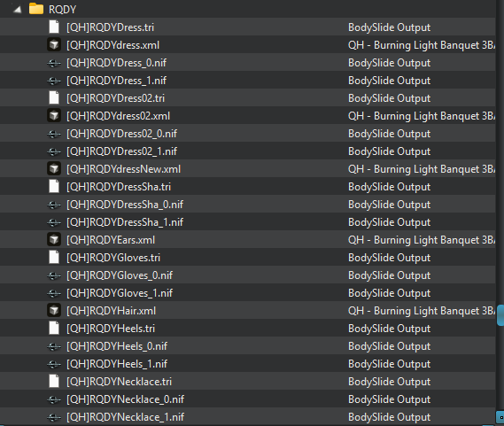Click the [QH]RQDYDressSha_1.nif mesh icon
Viewport: 504px width, 426px height.
[54, 222]
